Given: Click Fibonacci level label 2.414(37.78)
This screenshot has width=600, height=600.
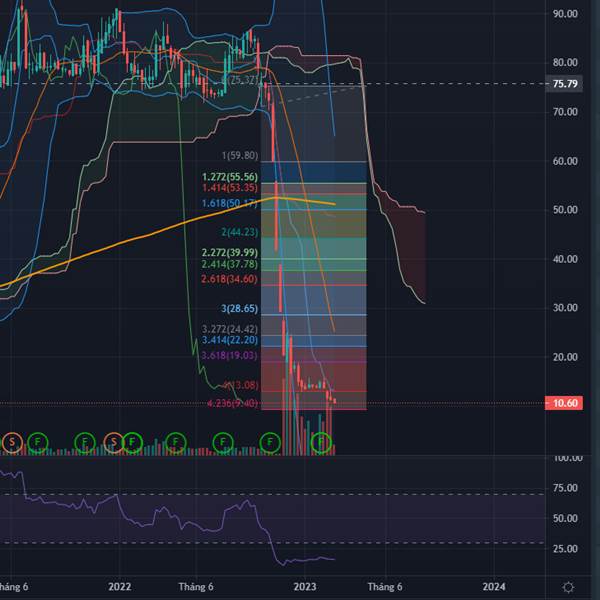Looking at the screenshot, I should 230,264.
